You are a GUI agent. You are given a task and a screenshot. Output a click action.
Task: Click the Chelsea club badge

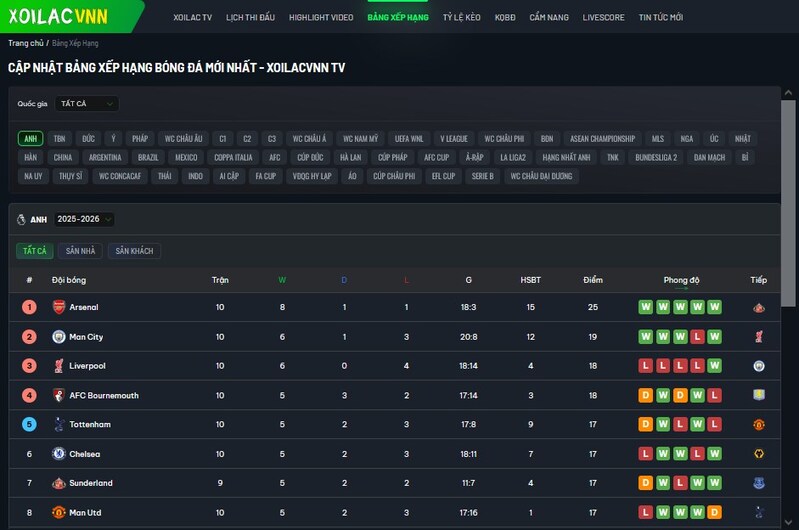pos(58,454)
